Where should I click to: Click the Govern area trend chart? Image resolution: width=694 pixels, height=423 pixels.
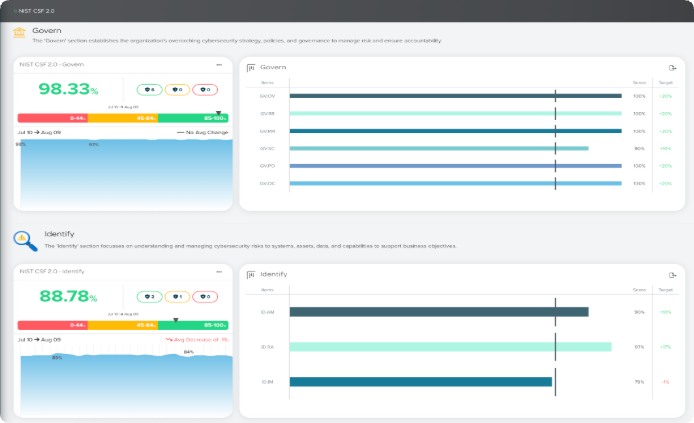point(126,175)
